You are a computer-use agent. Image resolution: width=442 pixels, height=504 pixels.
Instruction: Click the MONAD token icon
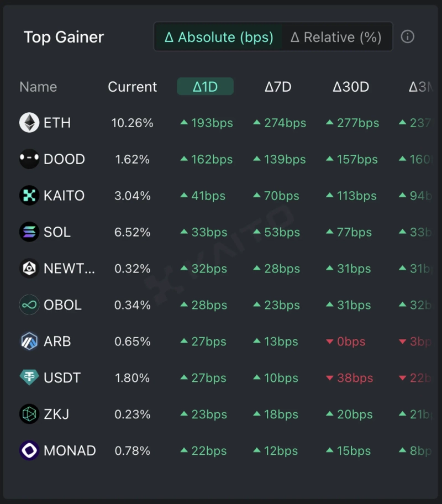(x=29, y=451)
